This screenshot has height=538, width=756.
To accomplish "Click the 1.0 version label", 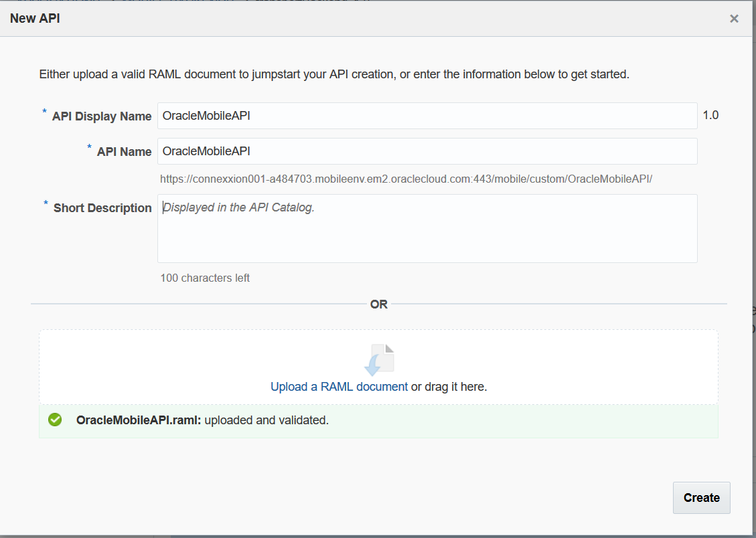I will 710,115.
